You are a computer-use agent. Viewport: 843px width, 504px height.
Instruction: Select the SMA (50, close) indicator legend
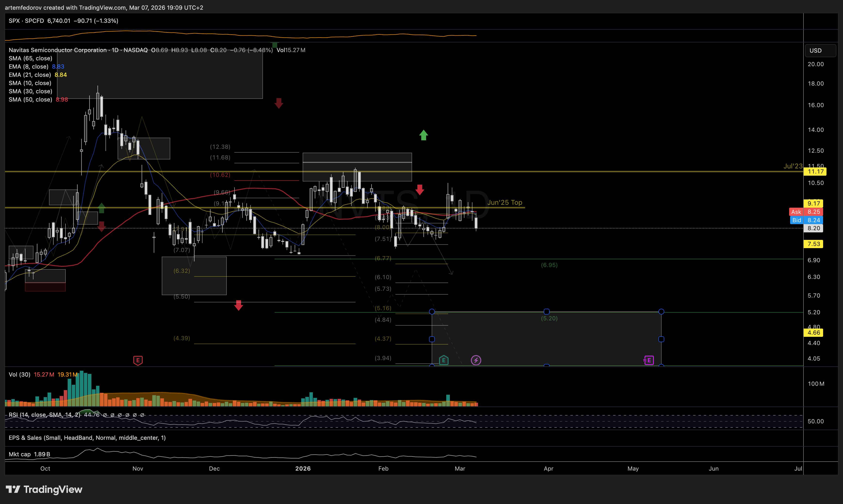pyautogui.click(x=30, y=100)
